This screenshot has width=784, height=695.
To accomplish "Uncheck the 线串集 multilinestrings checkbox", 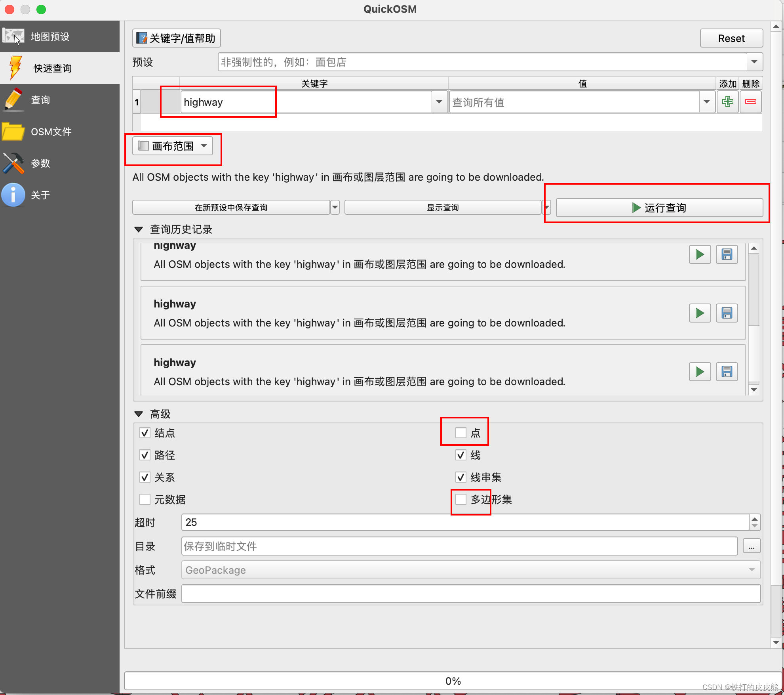I will (x=461, y=477).
